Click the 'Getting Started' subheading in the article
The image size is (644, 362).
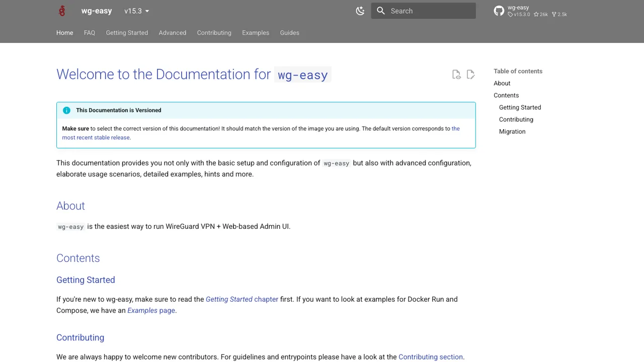(86, 280)
